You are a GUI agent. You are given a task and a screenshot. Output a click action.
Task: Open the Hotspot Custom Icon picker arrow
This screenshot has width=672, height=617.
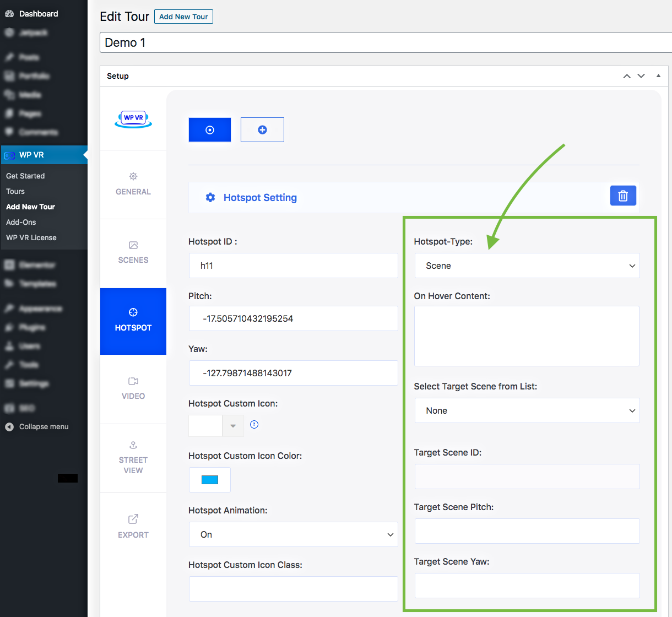click(233, 426)
